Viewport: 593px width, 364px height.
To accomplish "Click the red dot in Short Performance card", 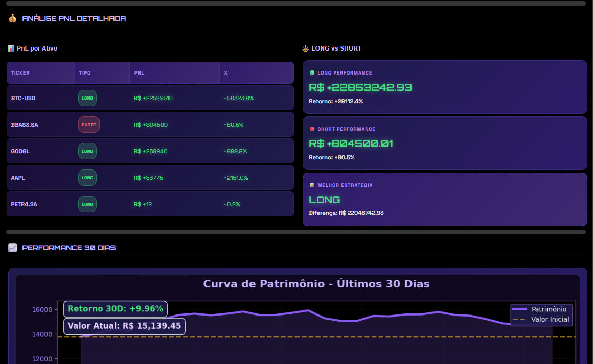I will point(312,129).
